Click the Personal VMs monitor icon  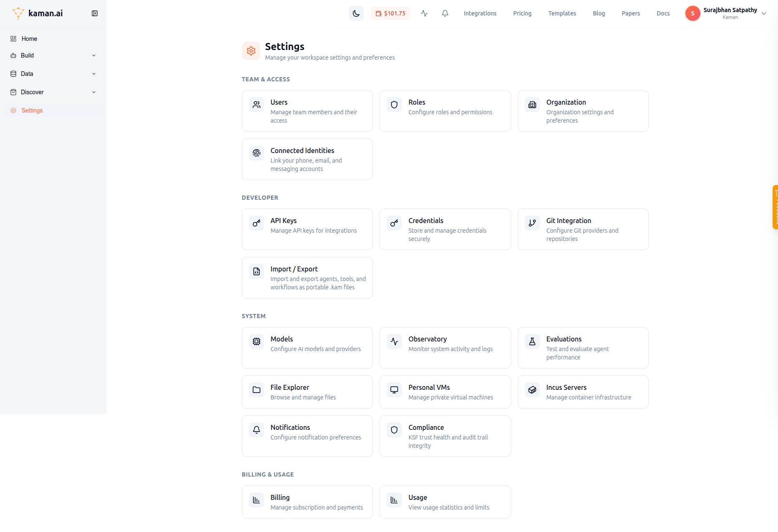(394, 390)
